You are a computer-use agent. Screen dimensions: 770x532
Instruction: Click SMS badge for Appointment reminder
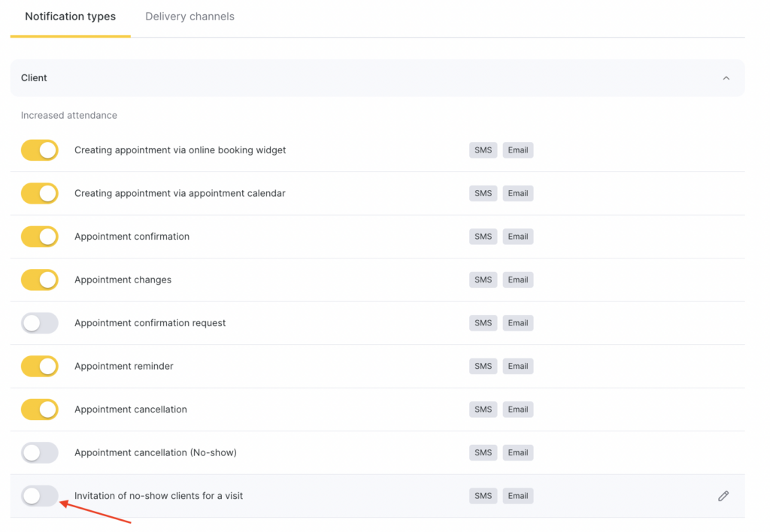[x=483, y=366]
